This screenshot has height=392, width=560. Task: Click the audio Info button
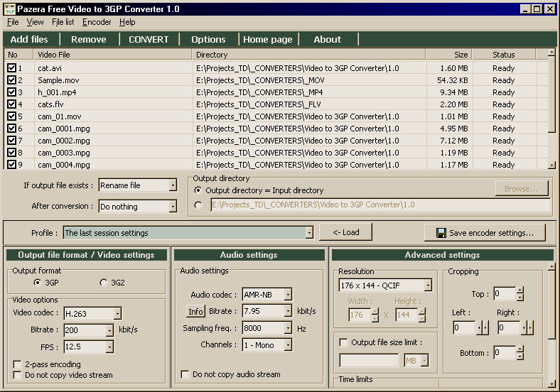click(195, 311)
